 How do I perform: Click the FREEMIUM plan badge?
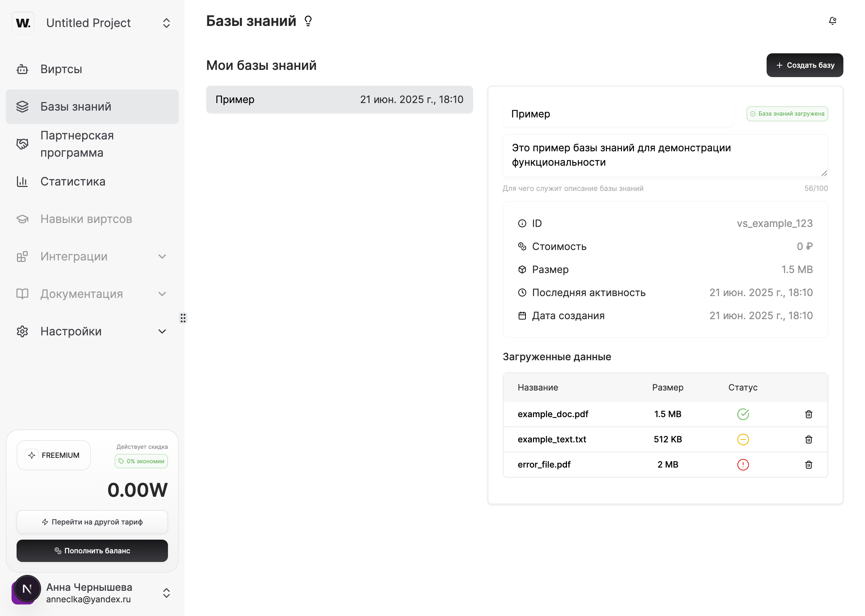point(53,455)
